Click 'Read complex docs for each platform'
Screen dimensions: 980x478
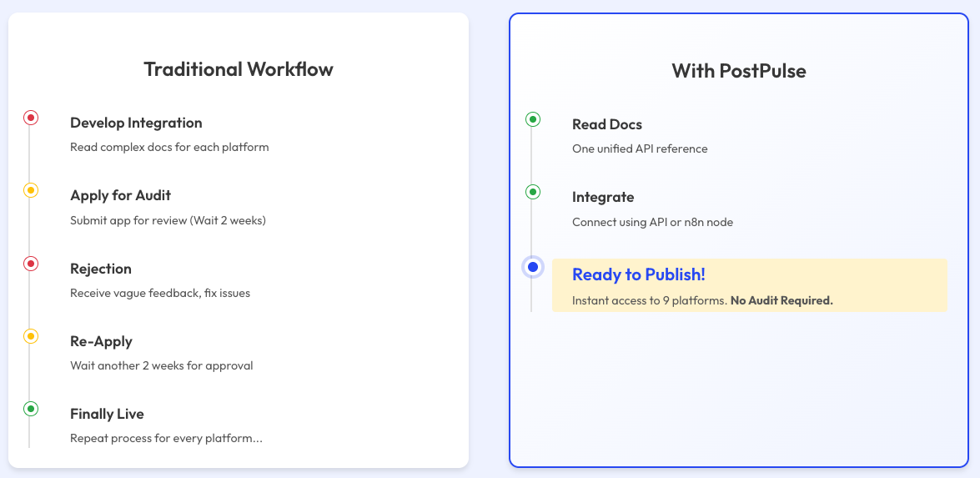[169, 148]
